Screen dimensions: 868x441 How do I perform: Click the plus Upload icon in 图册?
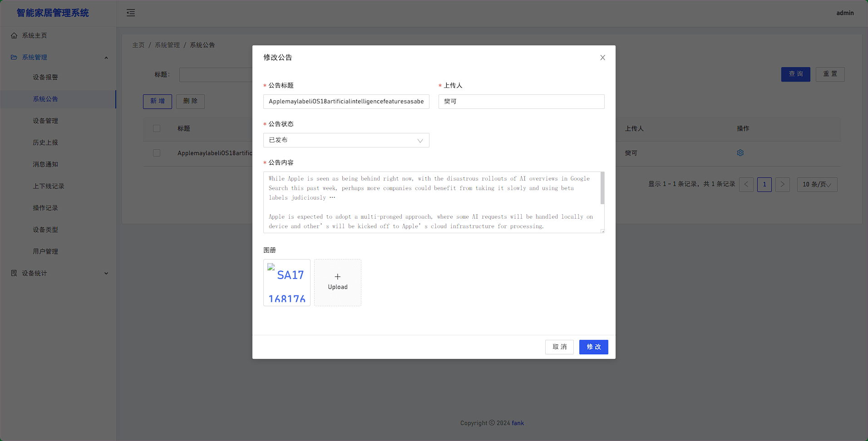coord(337,276)
